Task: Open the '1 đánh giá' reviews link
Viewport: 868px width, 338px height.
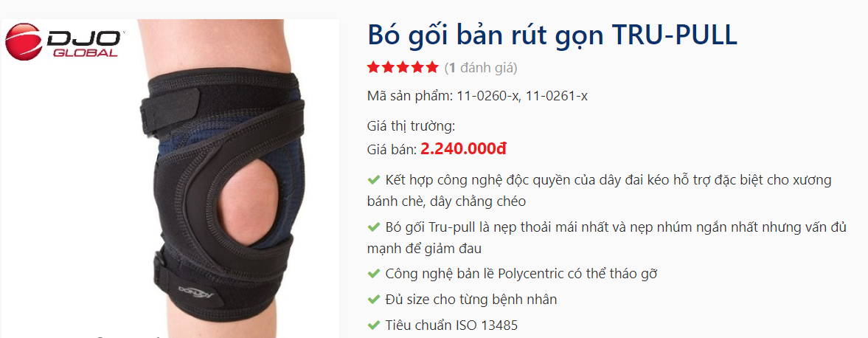Action: [x=481, y=68]
